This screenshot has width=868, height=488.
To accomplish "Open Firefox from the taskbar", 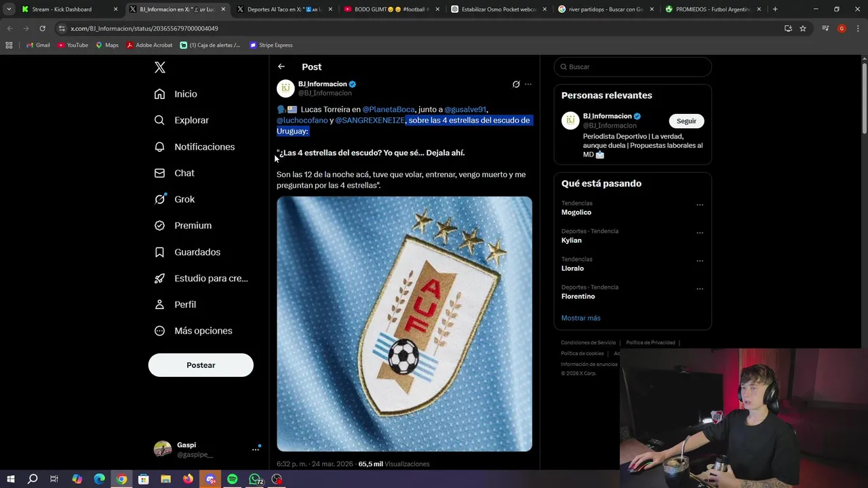I will [188, 479].
